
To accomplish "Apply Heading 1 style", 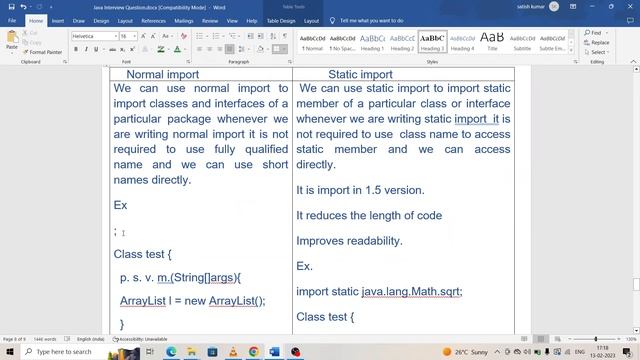I will (x=372, y=42).
